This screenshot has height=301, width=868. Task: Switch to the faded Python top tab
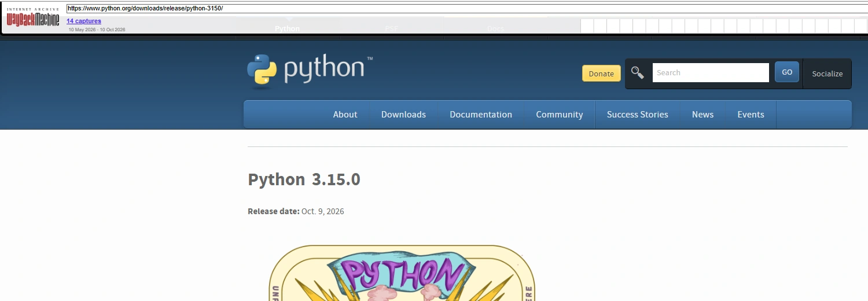point(288,28)
